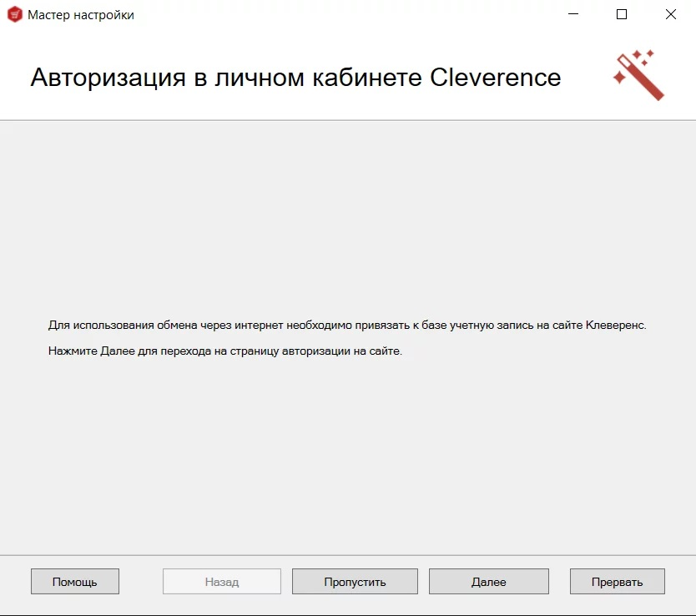Click the Мастер настройки window title
Image resolution: width=696 pixels, height=616 pixels.
point(81,15)
